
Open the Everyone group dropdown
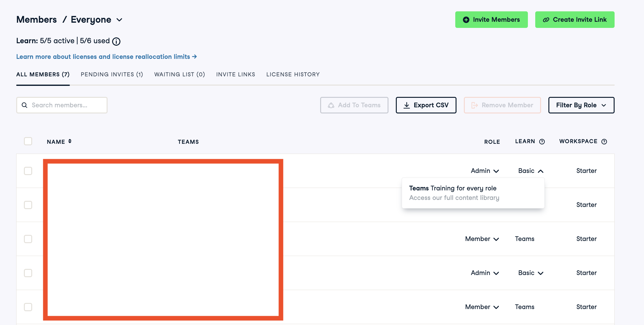[119, 20]
